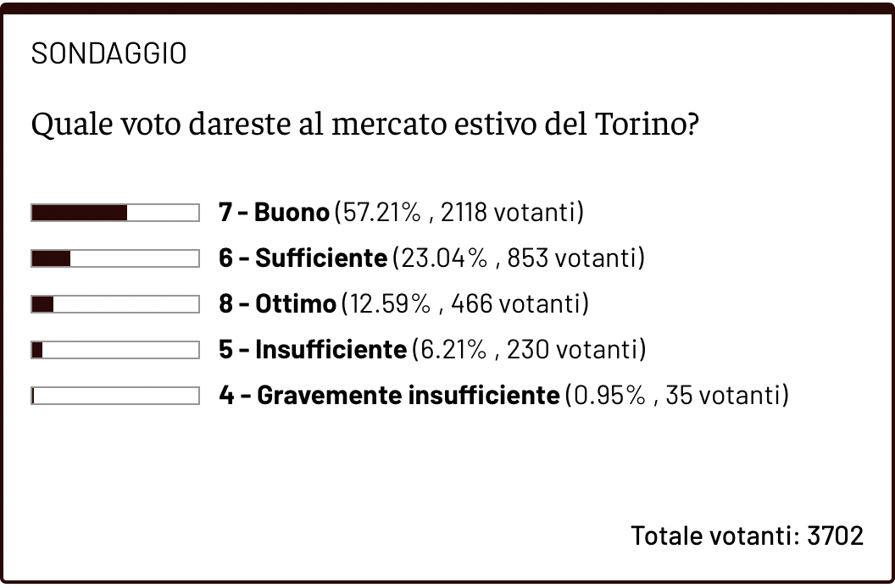
Task: Choose the '8 - Ottimo' option label
Action: coord(277,303)
